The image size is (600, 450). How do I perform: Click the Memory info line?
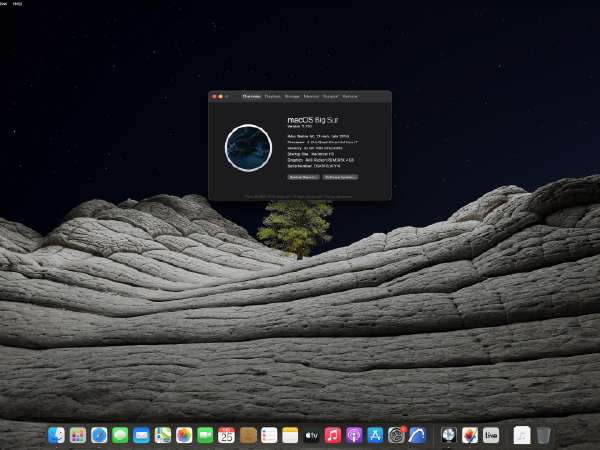coord(315,148)
